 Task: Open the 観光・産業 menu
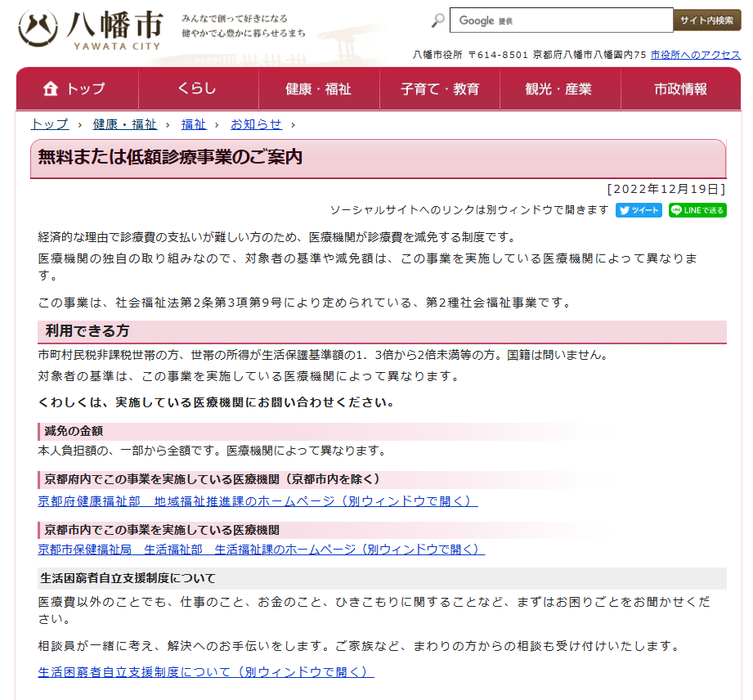(x=560, y=89)
